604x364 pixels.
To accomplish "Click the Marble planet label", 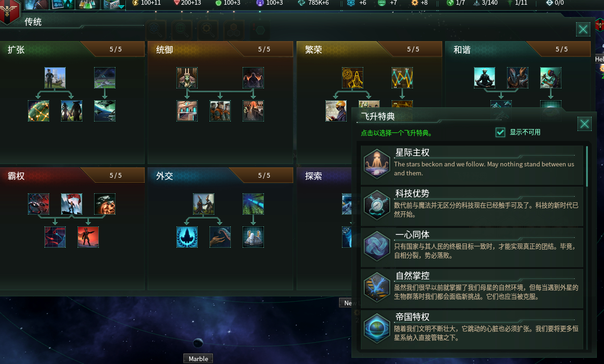I will (198, 358).
